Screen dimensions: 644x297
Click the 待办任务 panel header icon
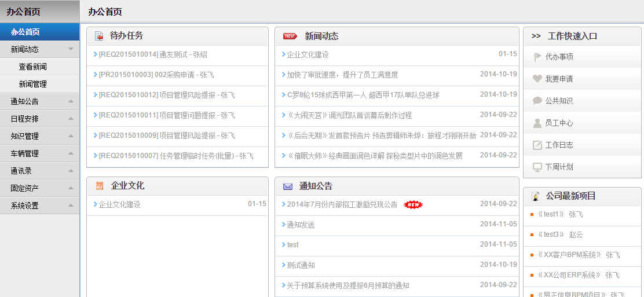[99, 36]
